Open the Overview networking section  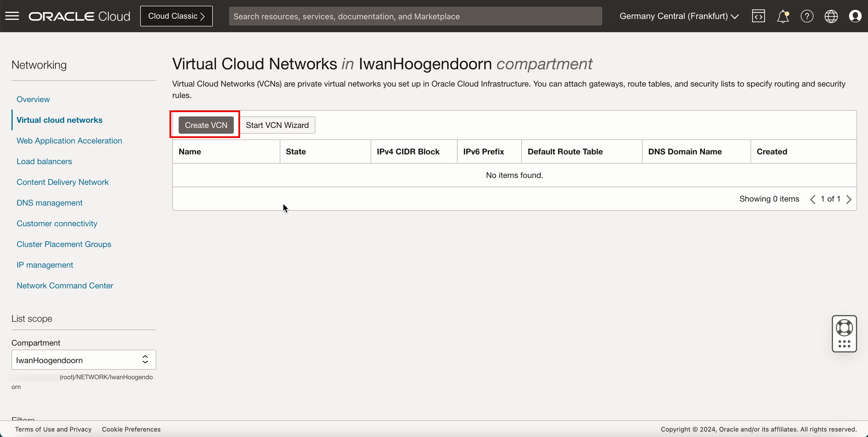pos(33,99)
